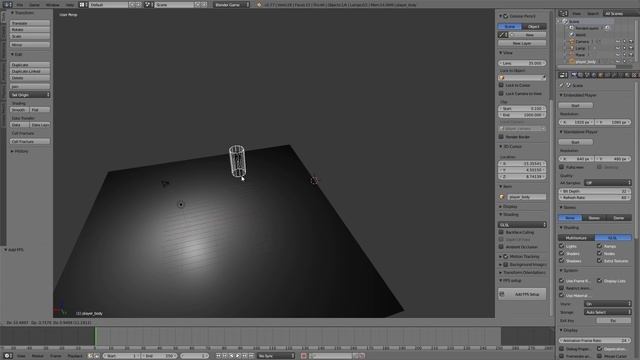Click the Add FPS Setup button
The height and width of the screenshot is (360, 640).
[x=522, y=294]
